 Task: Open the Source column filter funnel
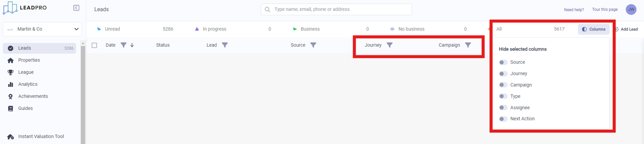pos(313,45)
